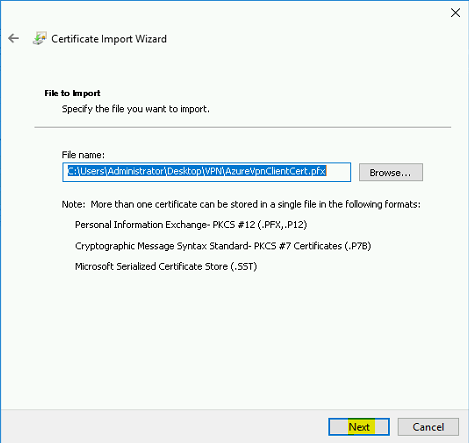Click the Personal Information Exchange PKCS #12 line
The height and width of the screenshot is (443, 469).
pos(191,225)
